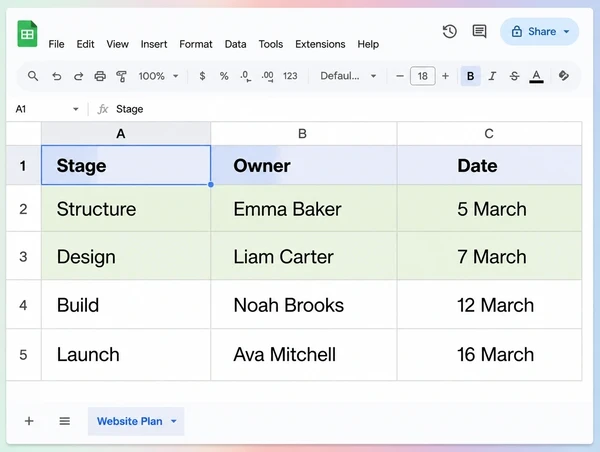Select column B header
600x452 pixels.
[304, 134]
